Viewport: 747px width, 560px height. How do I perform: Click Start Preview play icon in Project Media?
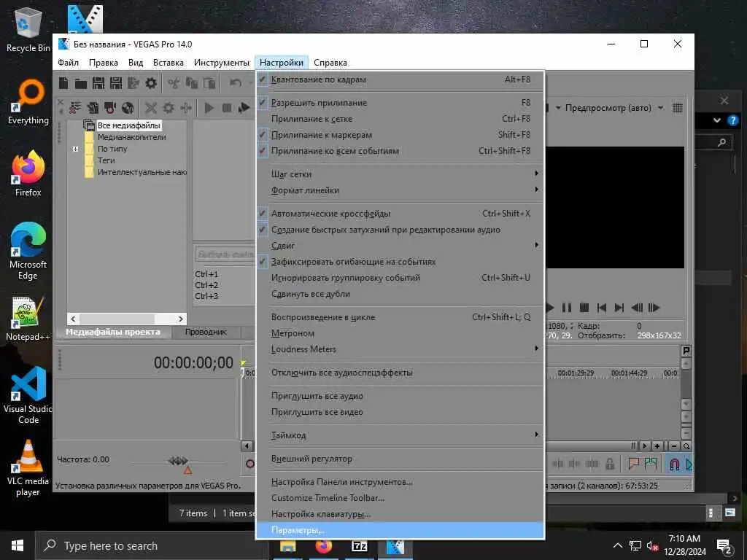point(209,108)
